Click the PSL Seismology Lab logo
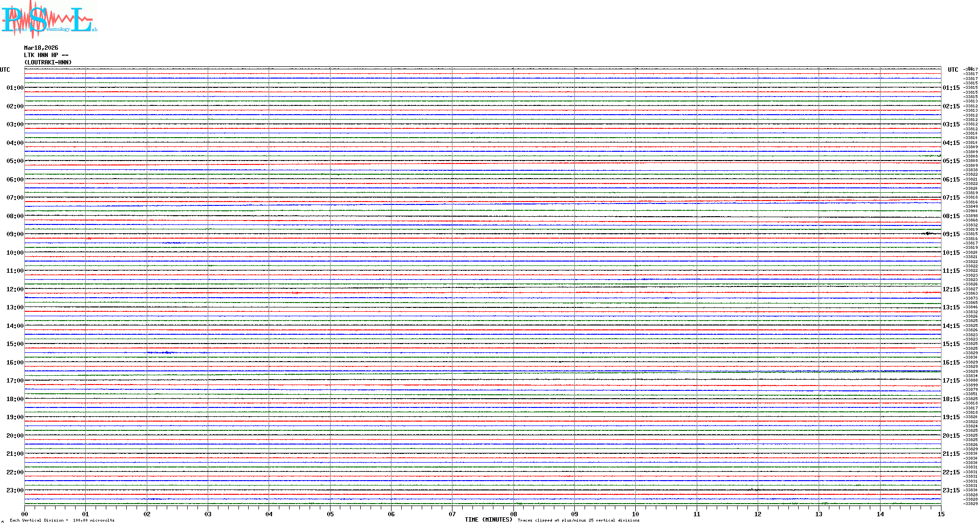 tap(49, 20)
